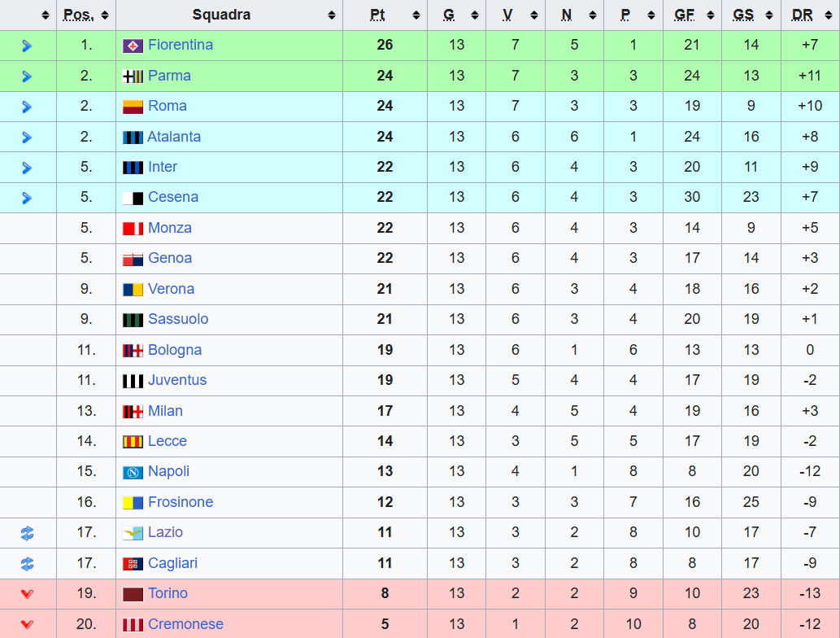
Task: Click the Cagliari flag icon
Action: pyautogui.click(x=133, y=564)
